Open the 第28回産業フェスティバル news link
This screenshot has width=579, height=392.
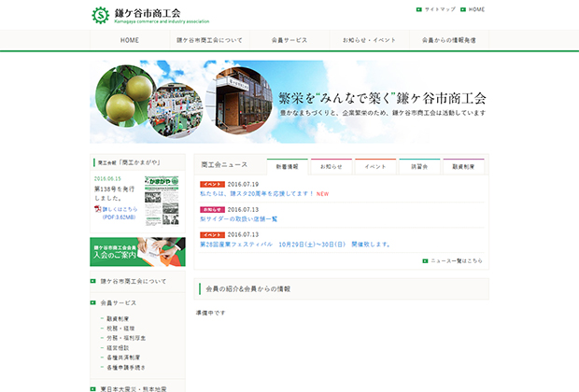pyautogui.click(x=295, y=245)
